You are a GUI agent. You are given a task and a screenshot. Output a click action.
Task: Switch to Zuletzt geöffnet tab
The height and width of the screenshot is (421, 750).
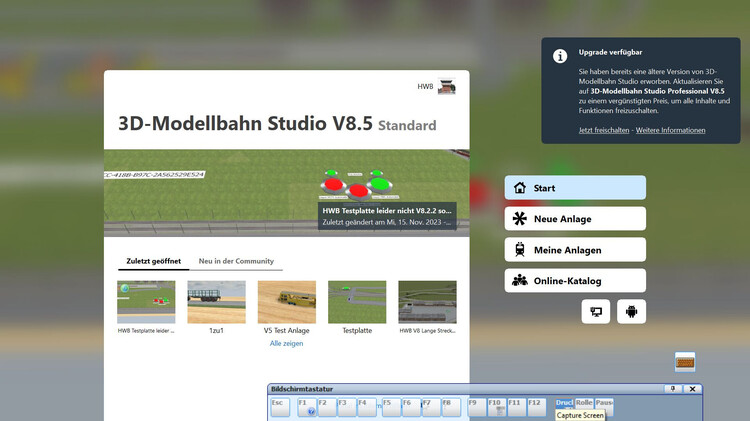(x=154, y=261)
